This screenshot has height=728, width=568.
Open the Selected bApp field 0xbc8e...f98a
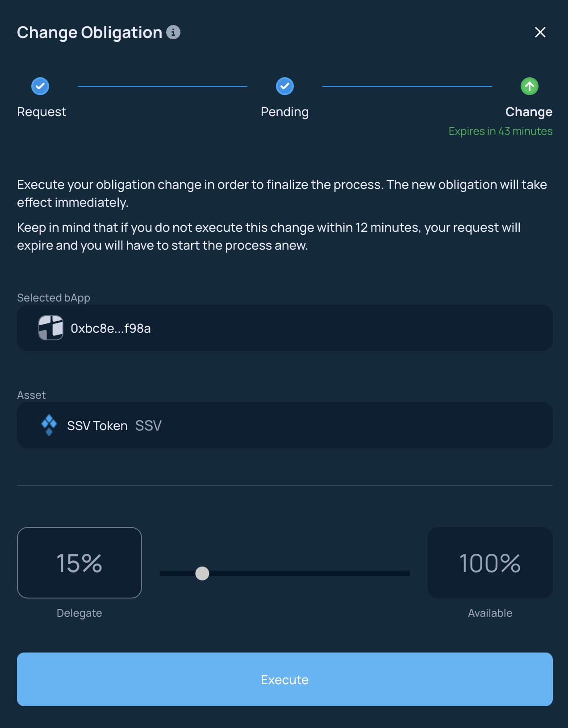coord(285,328)
